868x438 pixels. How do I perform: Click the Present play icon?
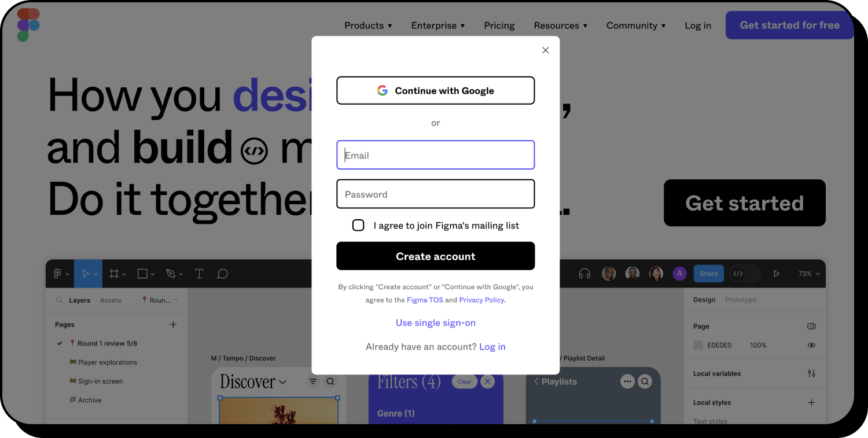[777, 274]
